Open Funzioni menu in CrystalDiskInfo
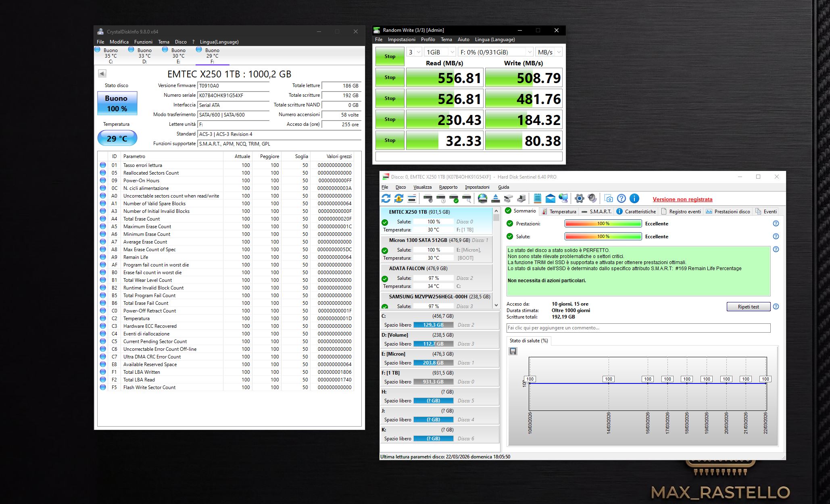830x504 pixels. (x=143, y=42)
